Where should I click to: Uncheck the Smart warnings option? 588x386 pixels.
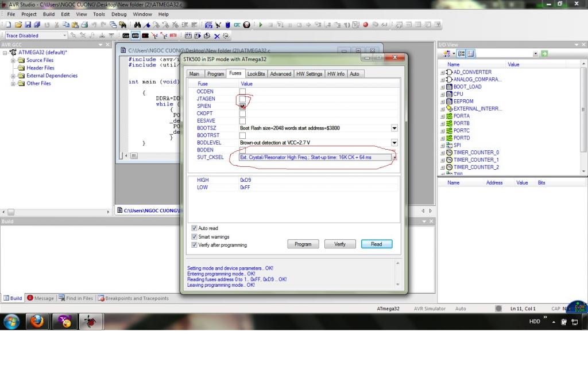coord(194,237)
